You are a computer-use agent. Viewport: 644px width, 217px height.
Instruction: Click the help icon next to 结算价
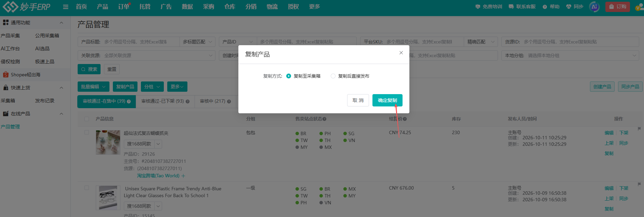(405, 119)
